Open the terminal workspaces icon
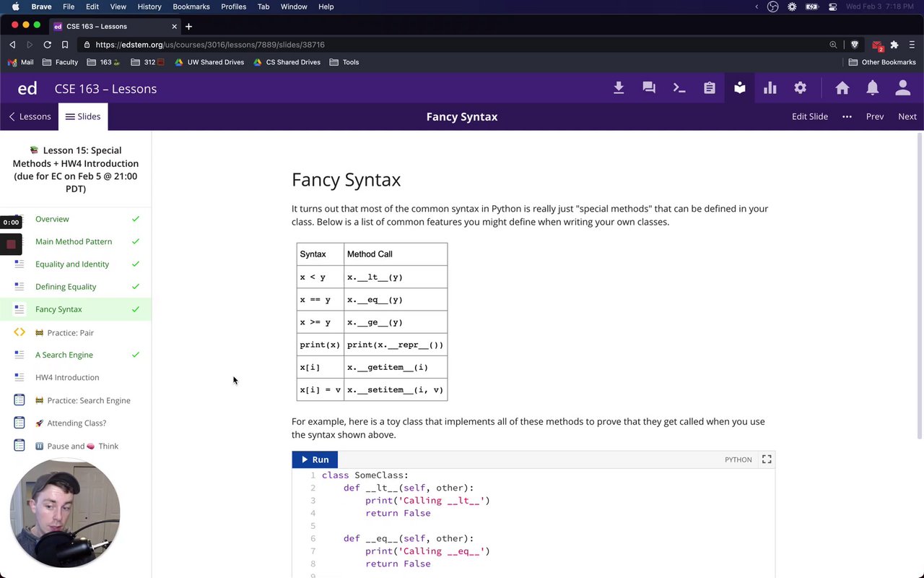Image resolution: width=924 pixels, height=578 pixels. (679, 88)
